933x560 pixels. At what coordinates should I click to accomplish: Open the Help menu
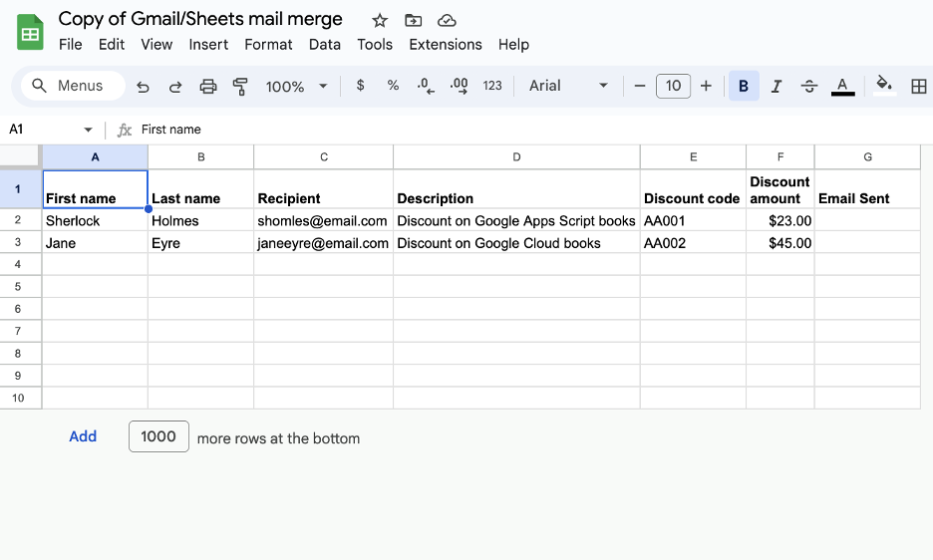(x=513, y=45)
